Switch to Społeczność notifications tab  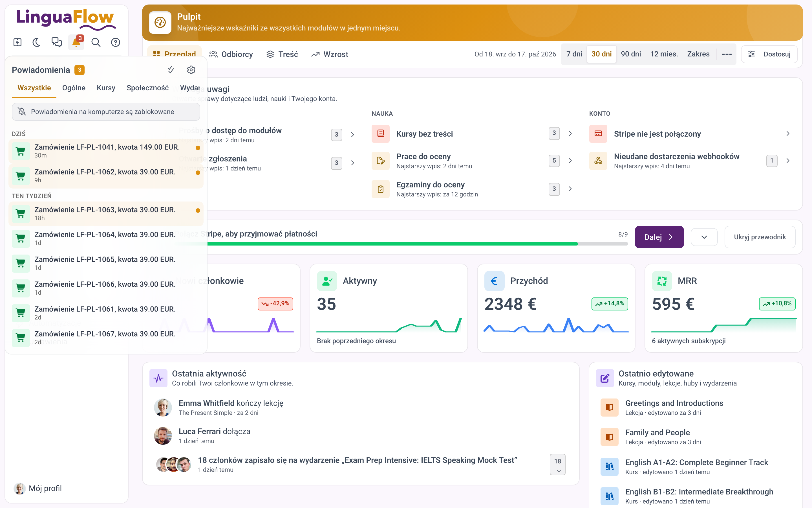pos(148,88)
